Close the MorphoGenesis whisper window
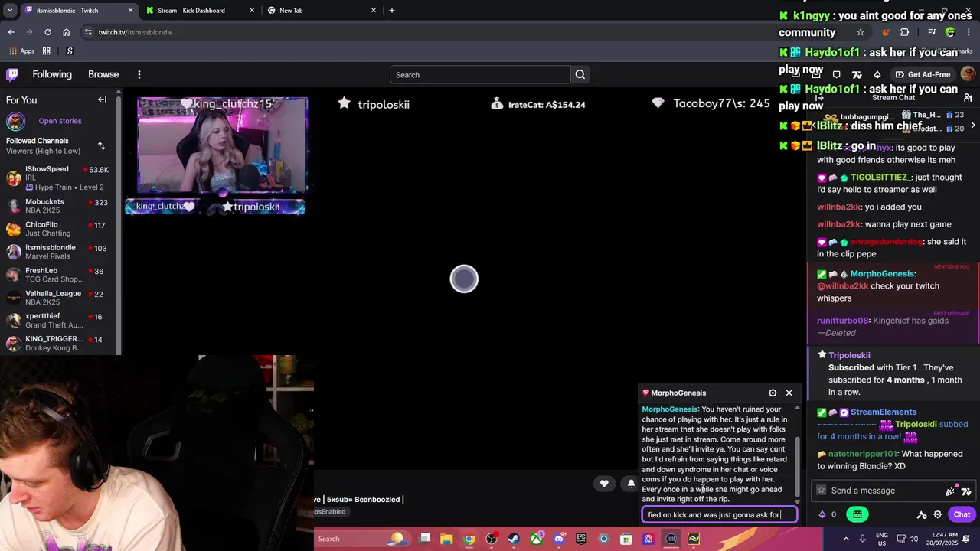 (789, 393)
